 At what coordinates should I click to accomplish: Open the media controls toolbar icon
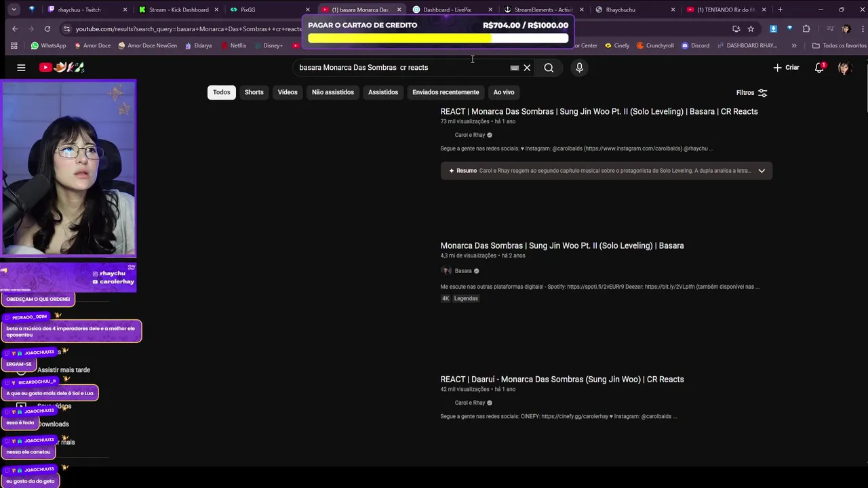click(830, 29)
